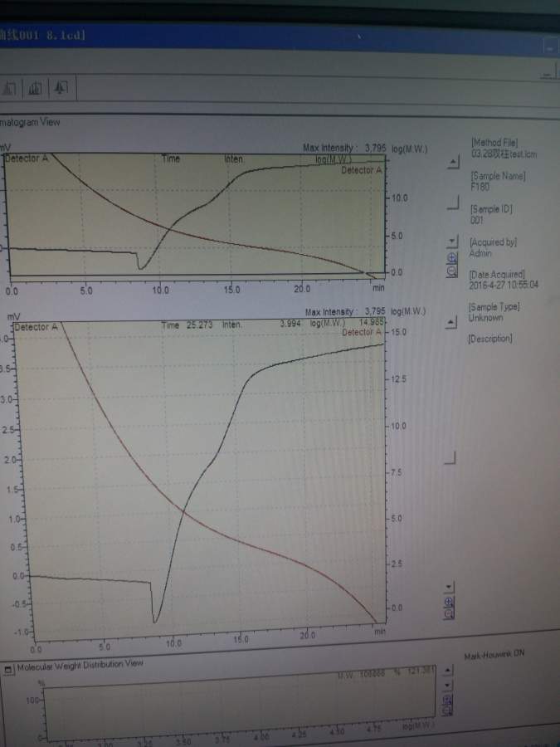This screenshot has width=560, height=747.
Task: Select the sample name value F180
Action: (x=480, y=186)
